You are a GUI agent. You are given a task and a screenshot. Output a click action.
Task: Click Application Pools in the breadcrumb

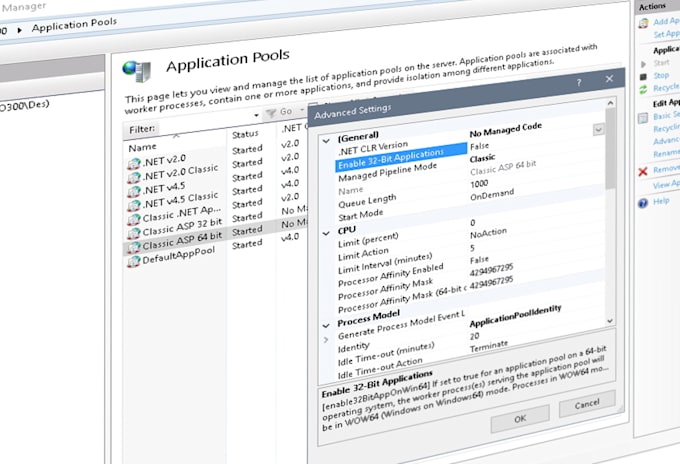pyautogui.click(x=74, y=25)
